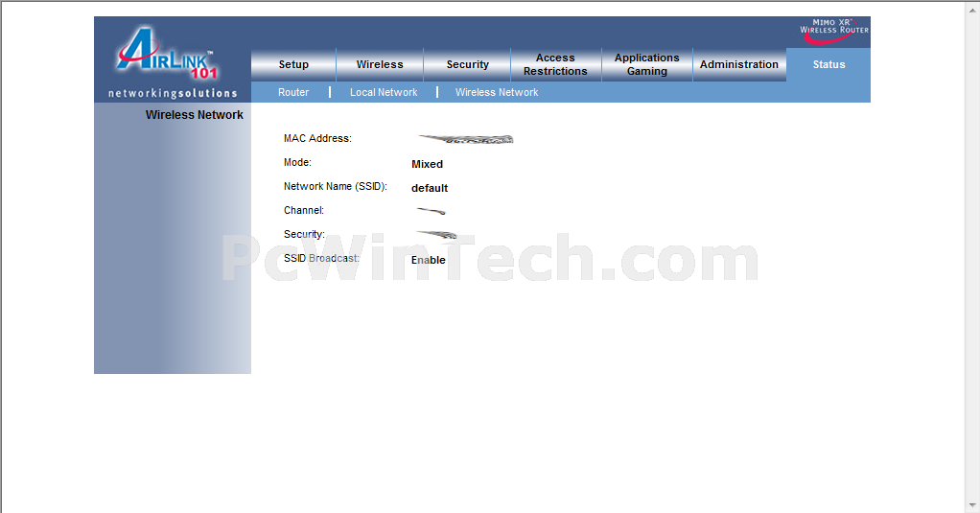Click the scrollbar down arrow
This screenshot has height=513, width=980.
[973, 505]
